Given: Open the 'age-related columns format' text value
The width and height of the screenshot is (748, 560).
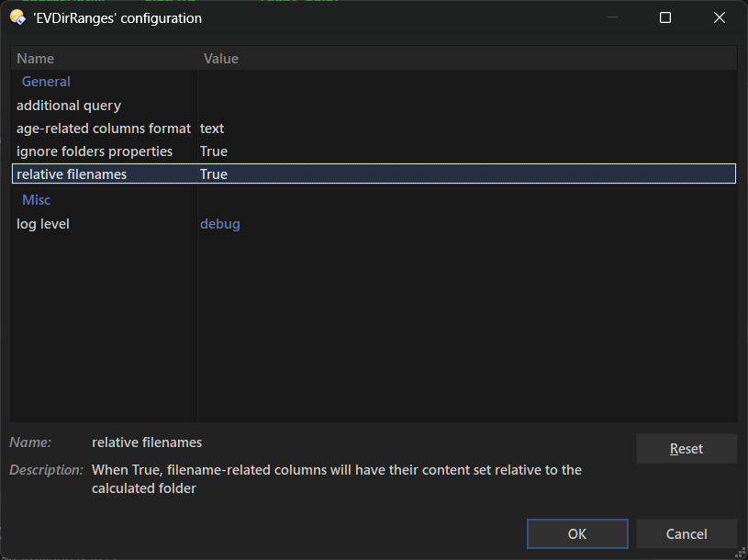Looking at the screenshot, I should pyautogui.click(x=212, y=129).
